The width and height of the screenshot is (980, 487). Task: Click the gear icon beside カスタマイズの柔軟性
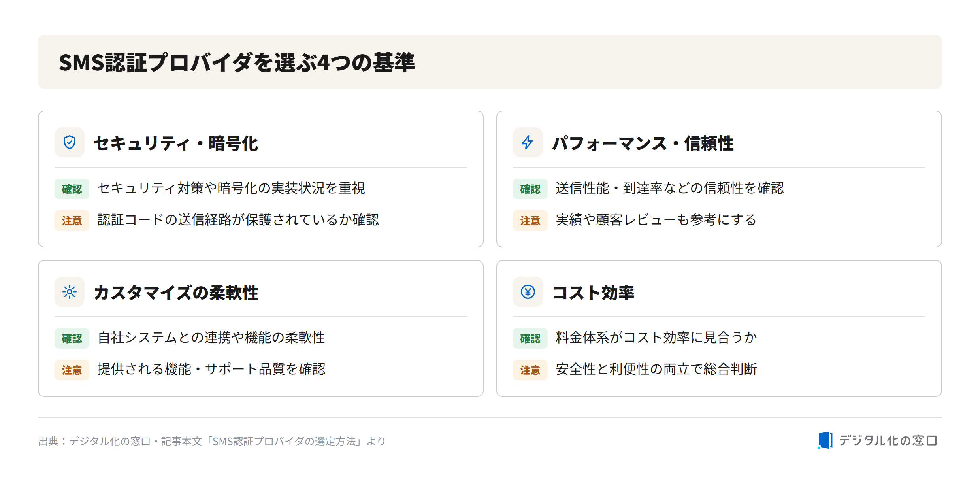tap(70, 292)
